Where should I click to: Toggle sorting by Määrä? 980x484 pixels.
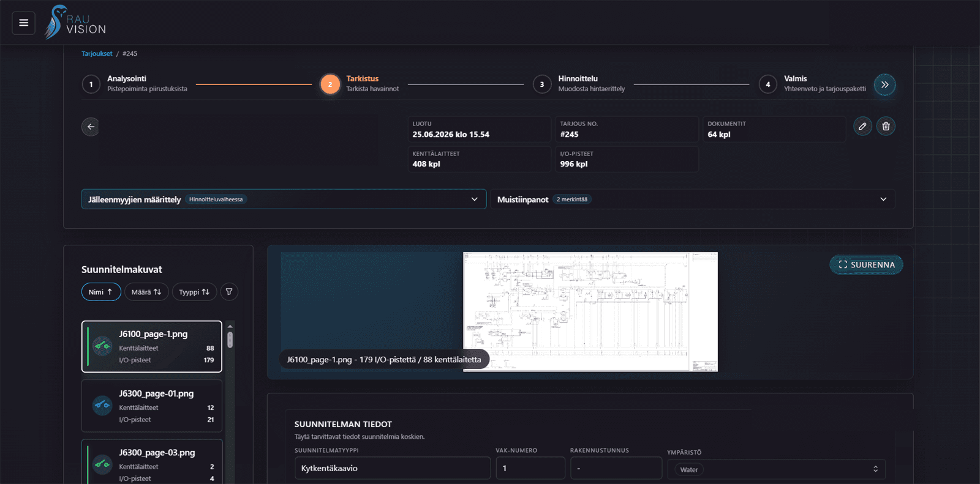pyautogui.click(x=146, y=292)
